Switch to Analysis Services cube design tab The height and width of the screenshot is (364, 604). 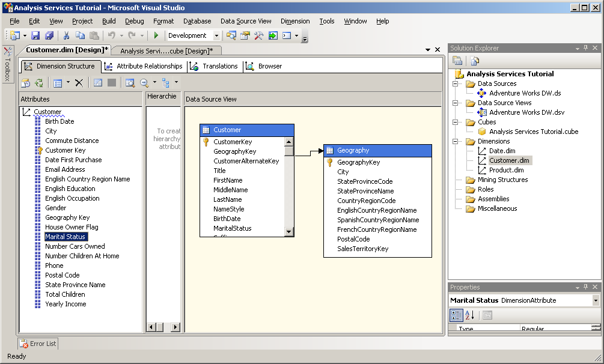coord(166,51)
